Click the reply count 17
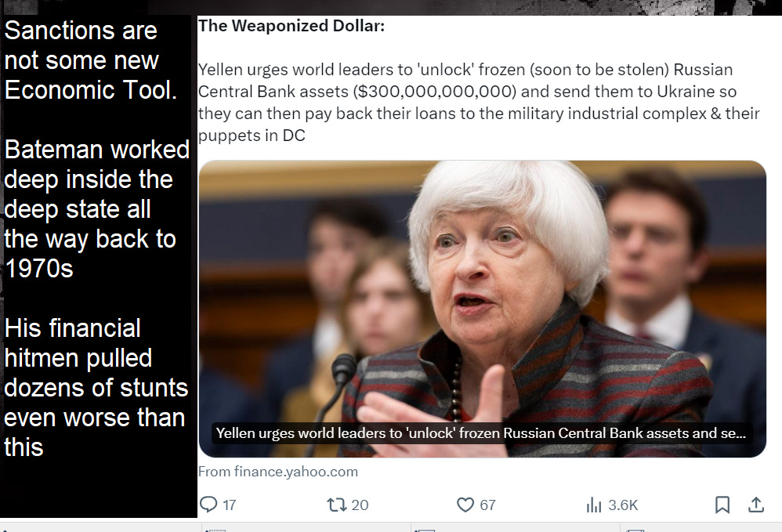The image size is (782, 532). pyautogui.click(x=230, y=505)
